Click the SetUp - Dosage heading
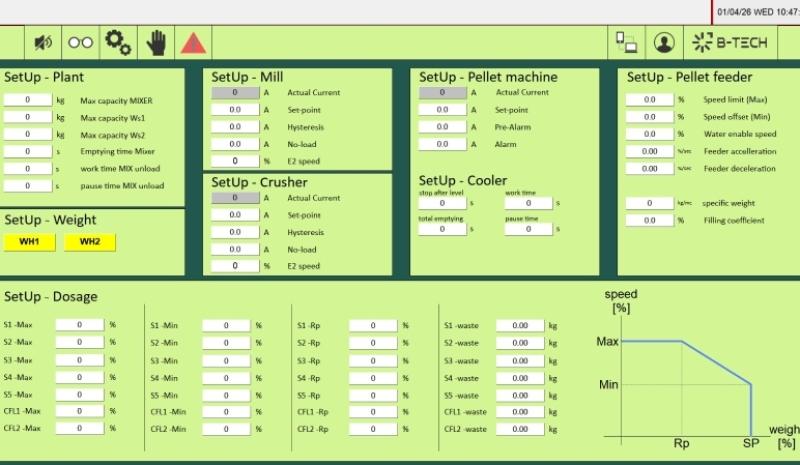Viewport: 800px width, 465px height. click(51, 297)
